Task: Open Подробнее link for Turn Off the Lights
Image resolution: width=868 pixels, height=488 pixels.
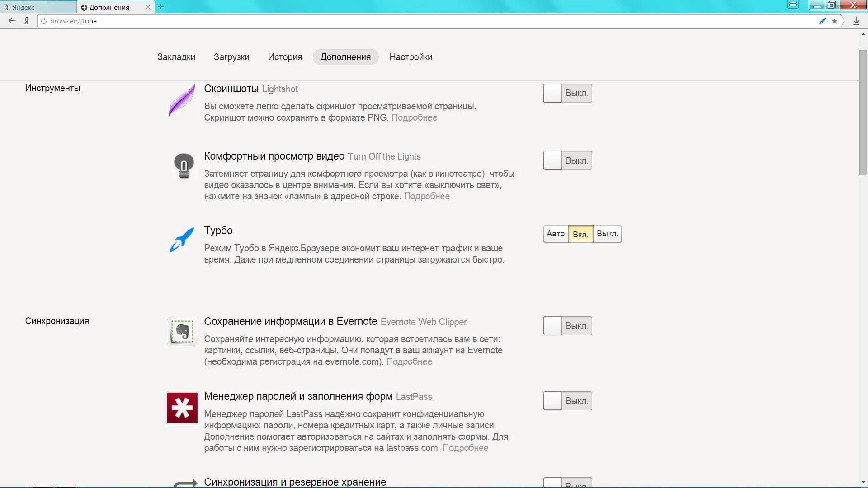Action: (426, 196)
